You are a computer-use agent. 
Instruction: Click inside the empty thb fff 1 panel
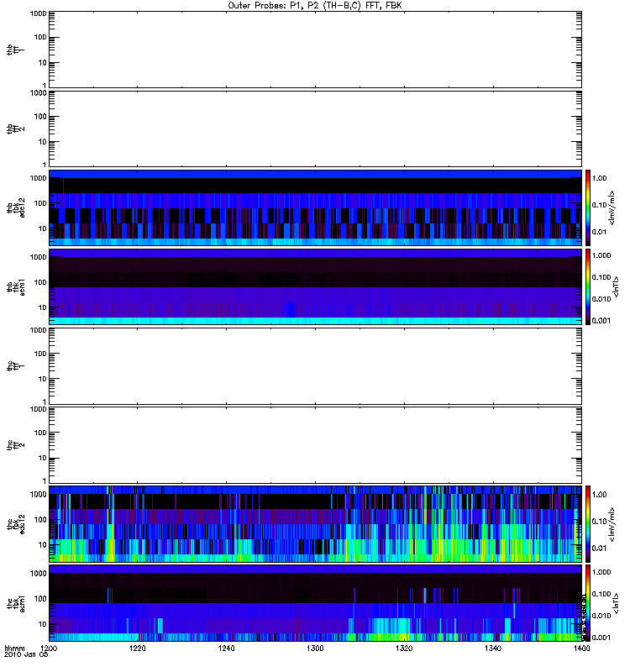(315, 50)
